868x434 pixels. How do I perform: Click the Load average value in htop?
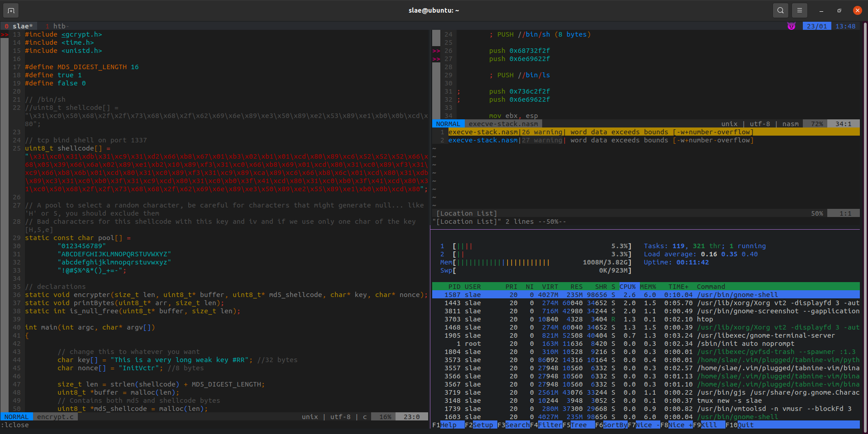pyautogui.click(x=729, y=254)
